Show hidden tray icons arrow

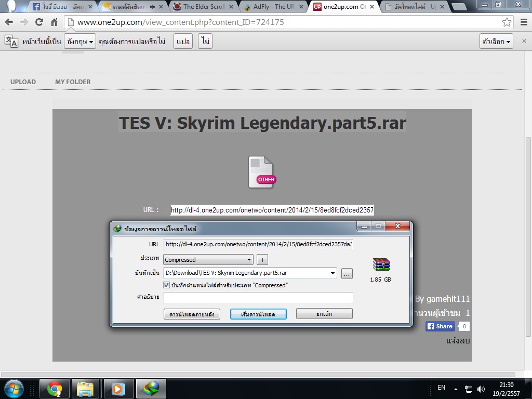[x=456, y=389]
